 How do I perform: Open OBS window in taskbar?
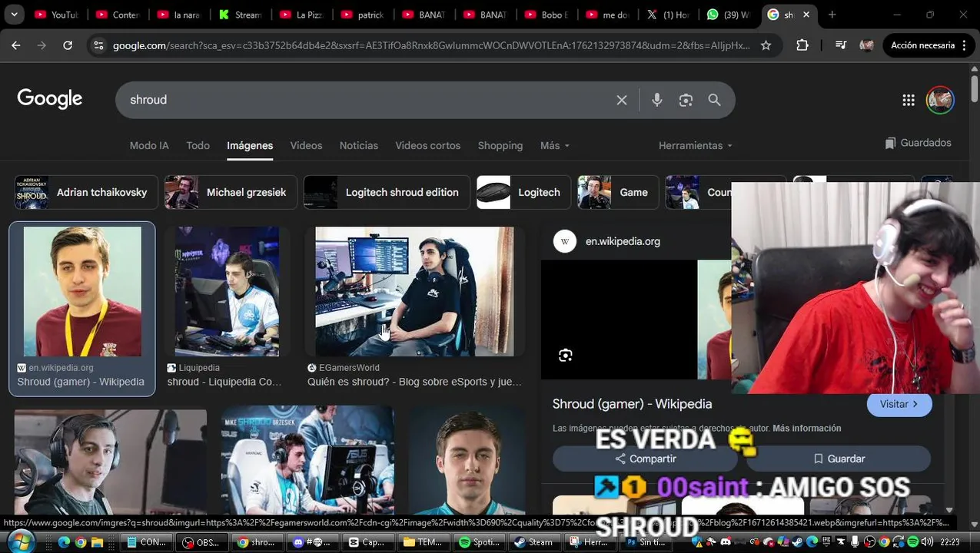pos(200,542)
